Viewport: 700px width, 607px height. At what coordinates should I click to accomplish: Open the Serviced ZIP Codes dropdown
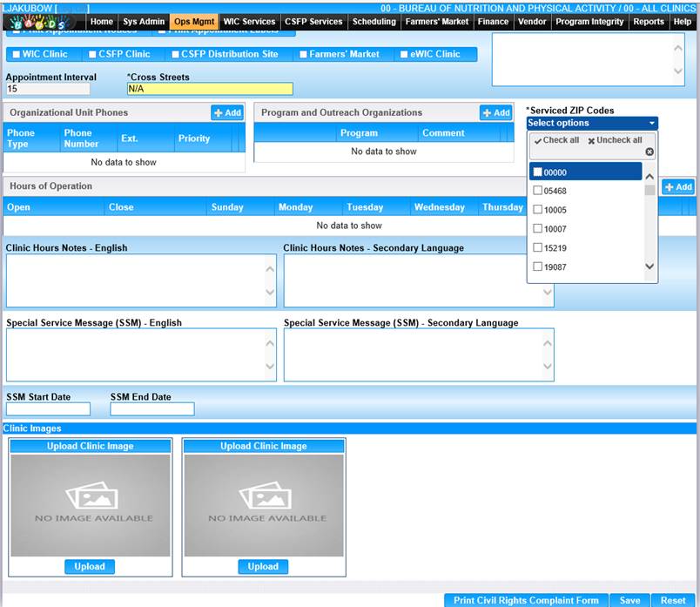click(592, 124)
